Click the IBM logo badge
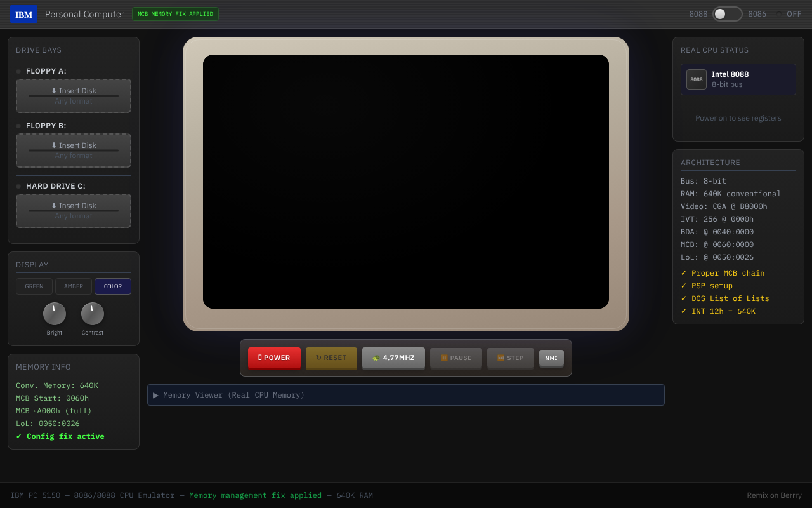 tap(23, 14)
